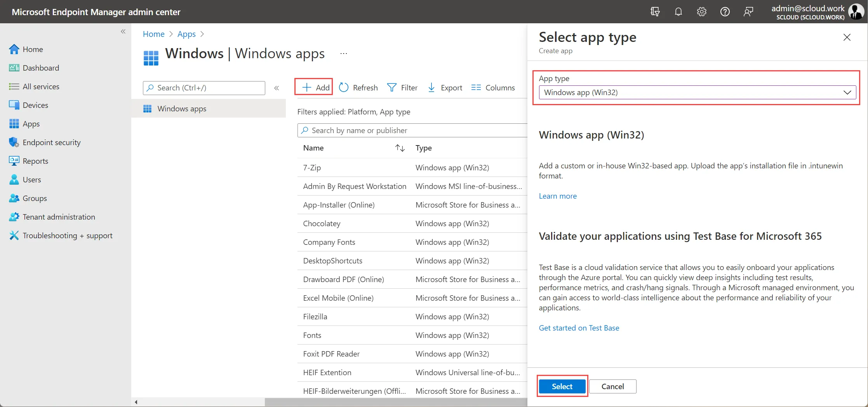This screenshot has width=868, height=407.
Task: Sort the list by Name column arrows
Action: pos(400,148)
